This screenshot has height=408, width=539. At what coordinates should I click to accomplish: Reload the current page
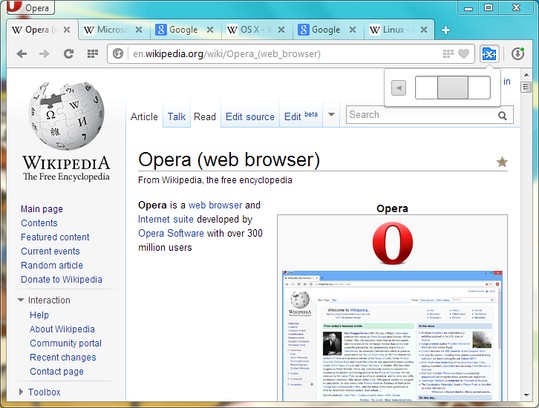(69, 54)
